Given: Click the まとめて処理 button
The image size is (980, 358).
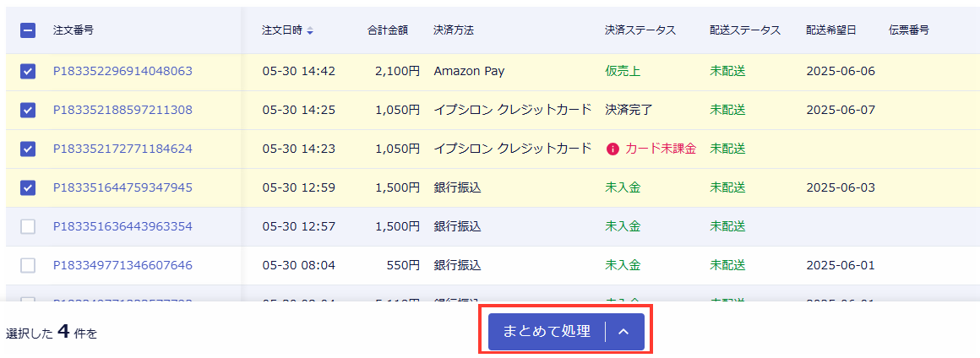Looking at the screenshot, I should click(x=547, y=332).
